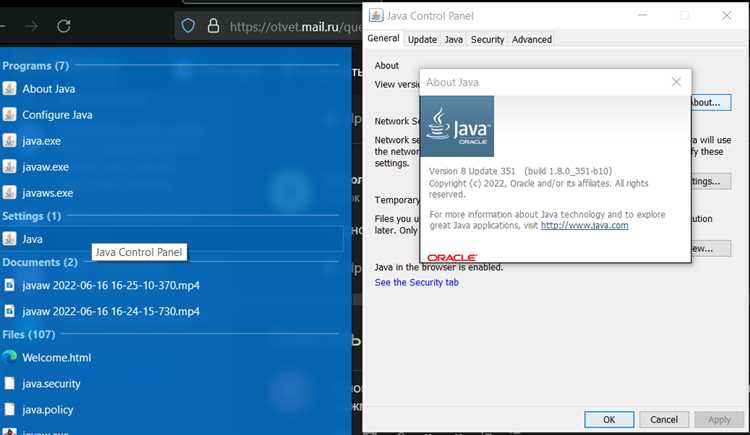The height and width of the screenshot is (435, 750).
Task: Click Java in the browser is enabled text
Action: pos(439,267)
